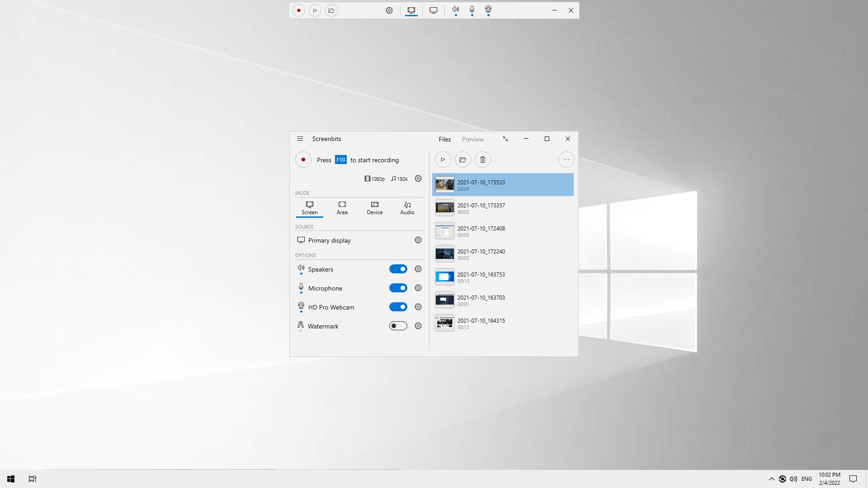Switch to compact view icon

[x=505, y=139]
